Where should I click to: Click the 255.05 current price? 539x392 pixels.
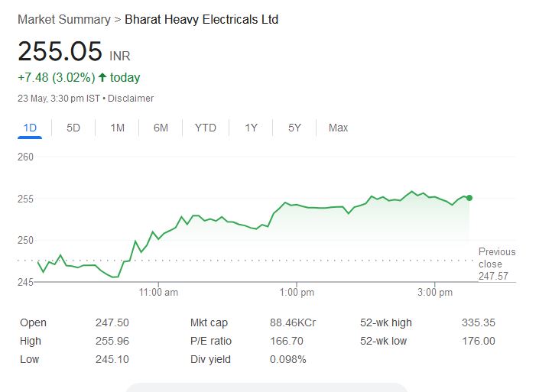[x=60, y=51]
